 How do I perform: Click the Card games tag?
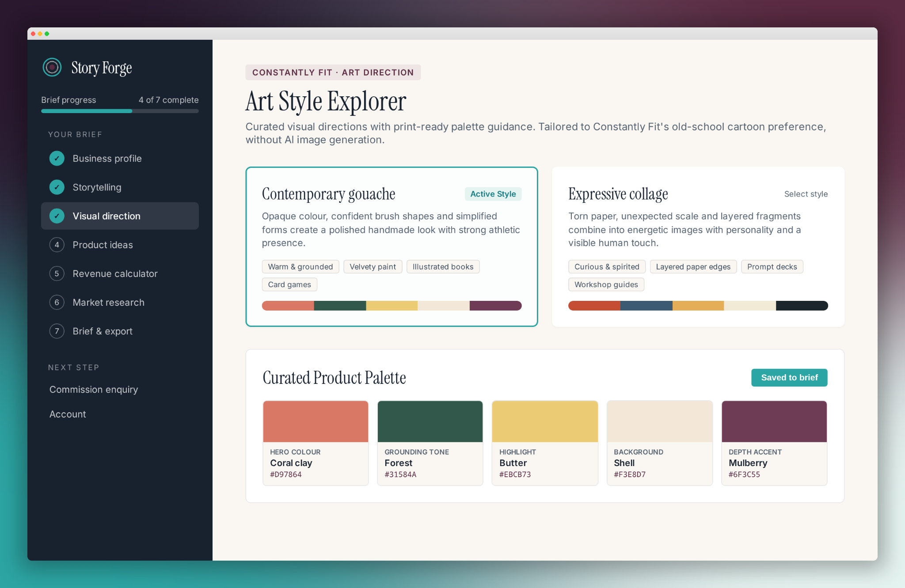289,285
